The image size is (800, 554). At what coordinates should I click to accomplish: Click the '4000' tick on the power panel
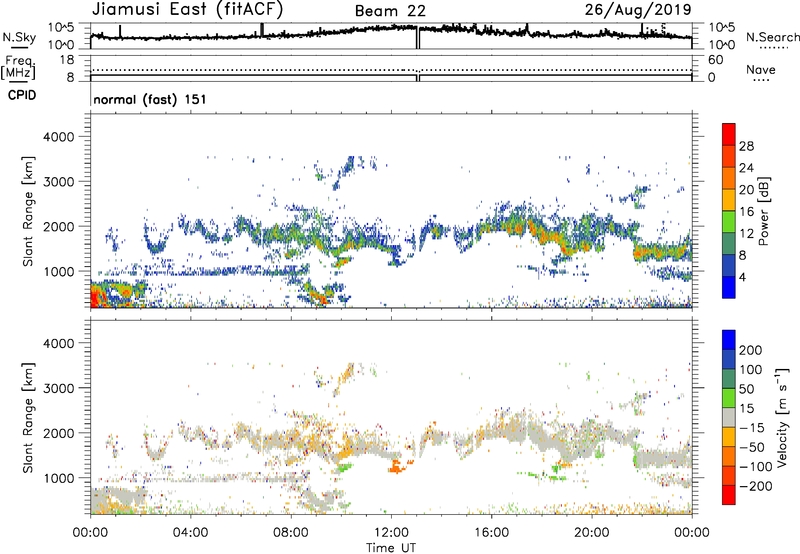[58, 137]
